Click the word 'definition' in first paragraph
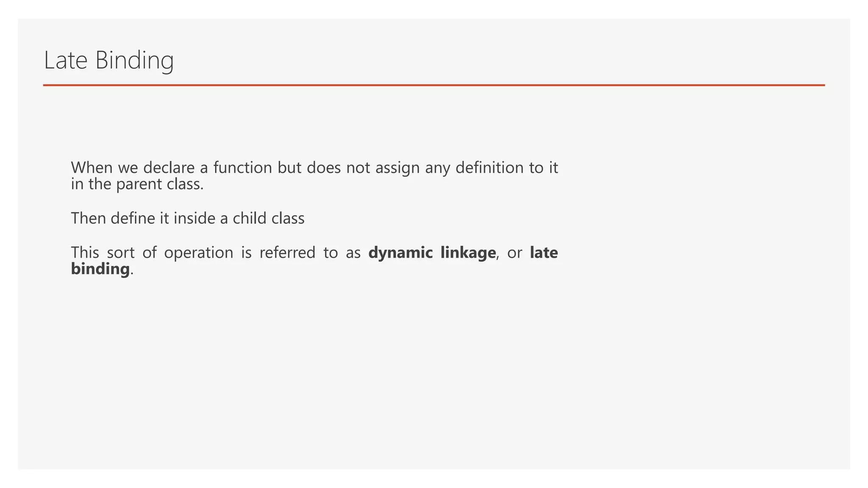 (490, 168)
